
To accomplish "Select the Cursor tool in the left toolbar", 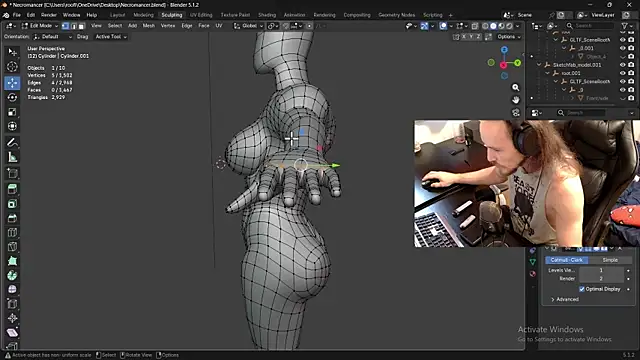I will tap(12, 67).
